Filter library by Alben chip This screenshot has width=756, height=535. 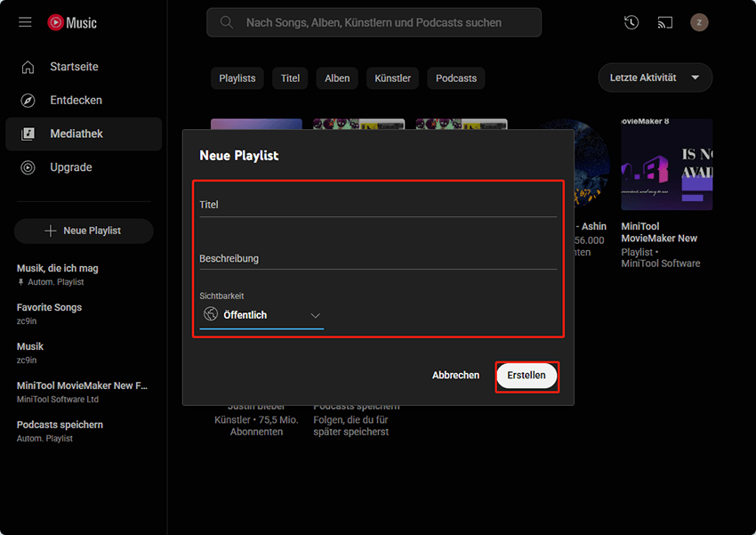coord(337,78)
